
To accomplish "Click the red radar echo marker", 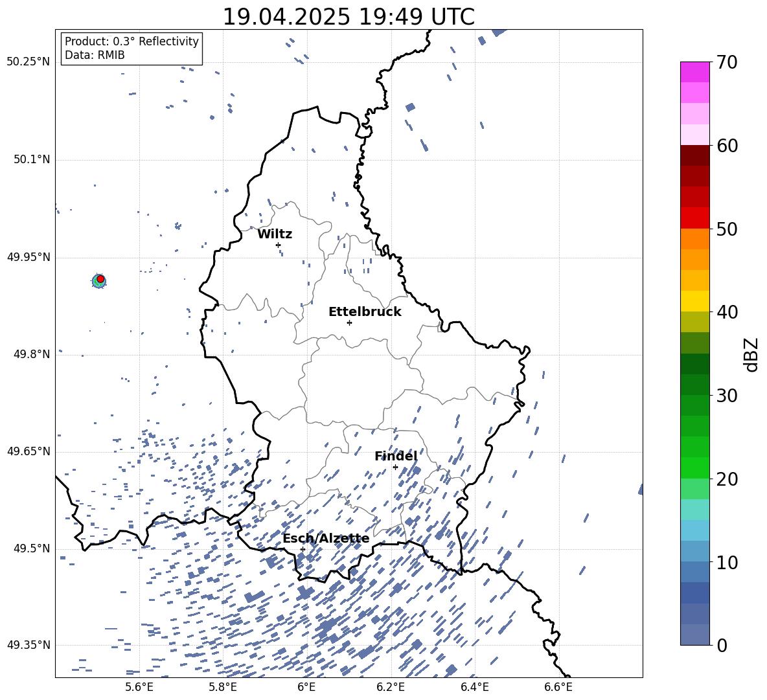I will (x=100, y=279).
